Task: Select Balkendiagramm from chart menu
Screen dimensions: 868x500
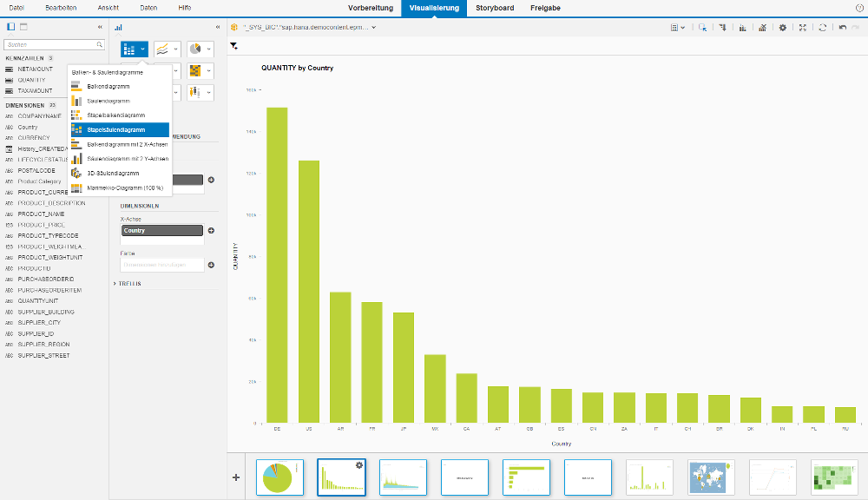Action: pos(108,87)
